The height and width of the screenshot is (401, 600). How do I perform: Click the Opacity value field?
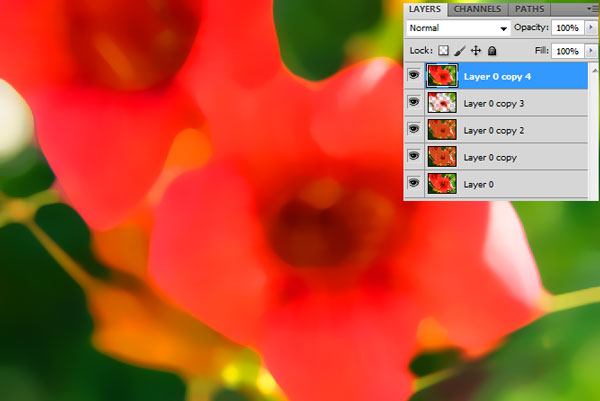(567, 28)
